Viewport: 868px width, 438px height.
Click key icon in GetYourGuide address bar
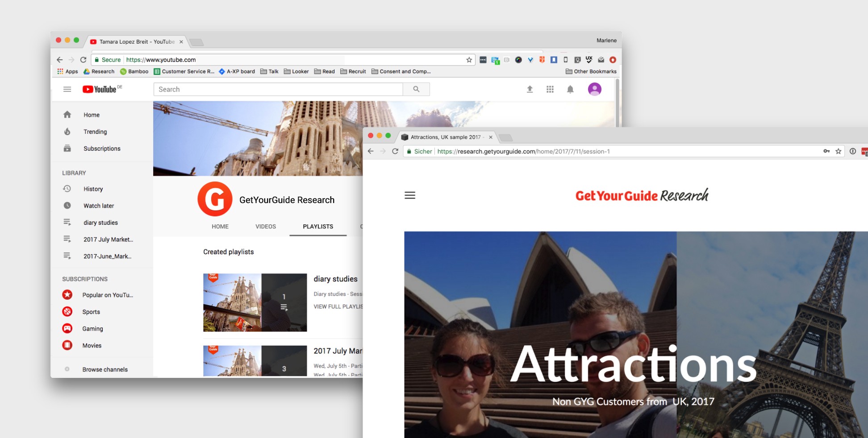pos(826,151)
